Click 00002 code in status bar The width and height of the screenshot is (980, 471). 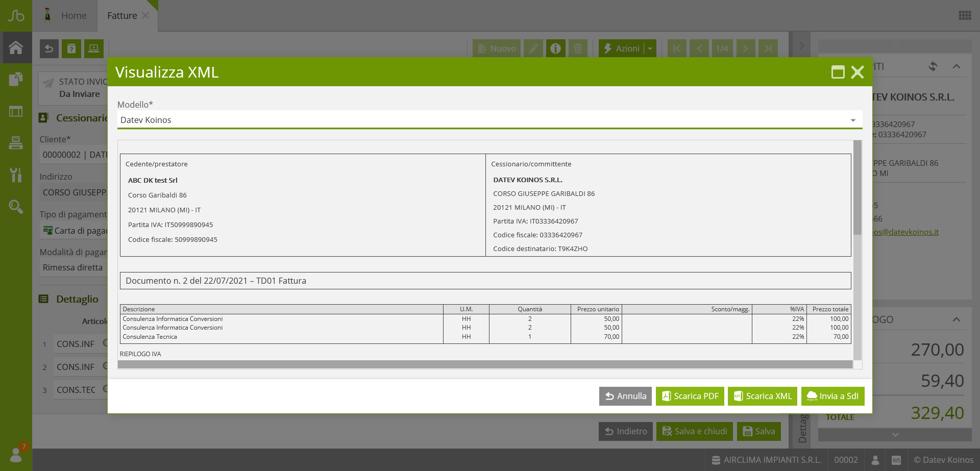(x=846, y=460)
